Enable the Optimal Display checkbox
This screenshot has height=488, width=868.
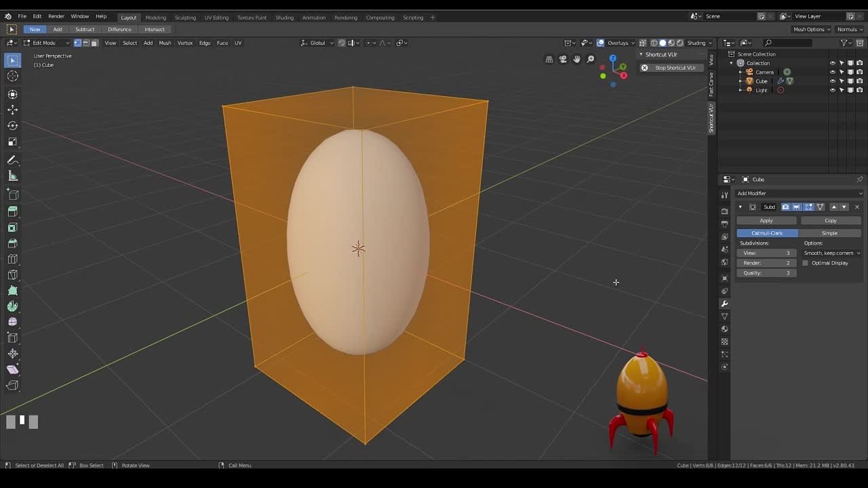pyautogui.click(x=806, y=263)
